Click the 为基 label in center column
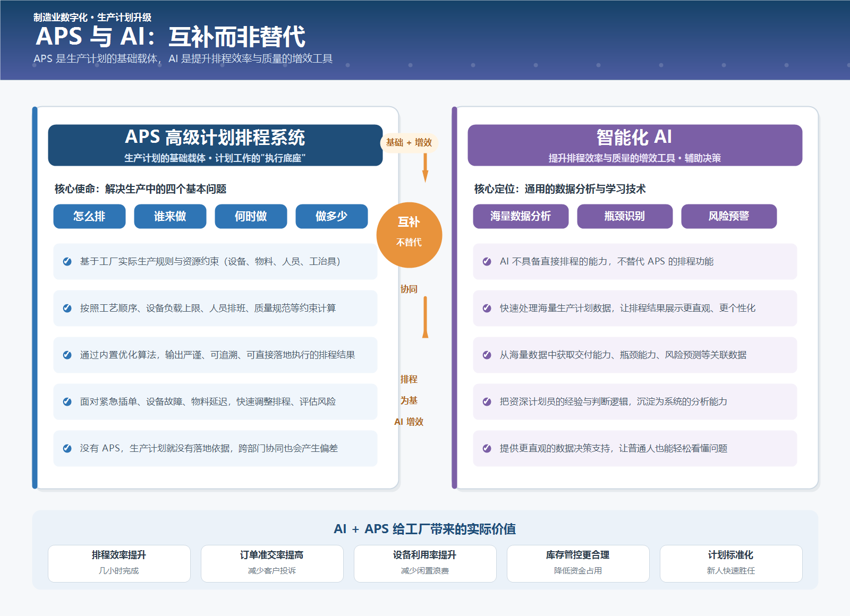 (x=409, y=400)
